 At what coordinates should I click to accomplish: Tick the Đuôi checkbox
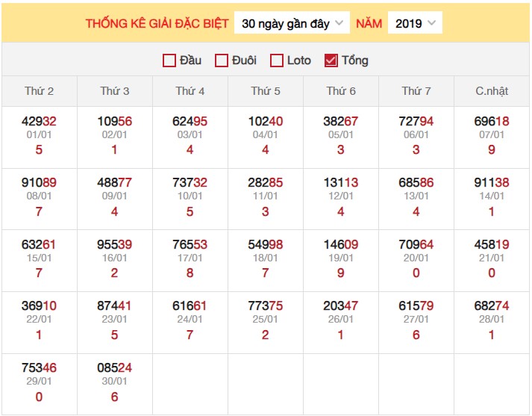[222, 60]
